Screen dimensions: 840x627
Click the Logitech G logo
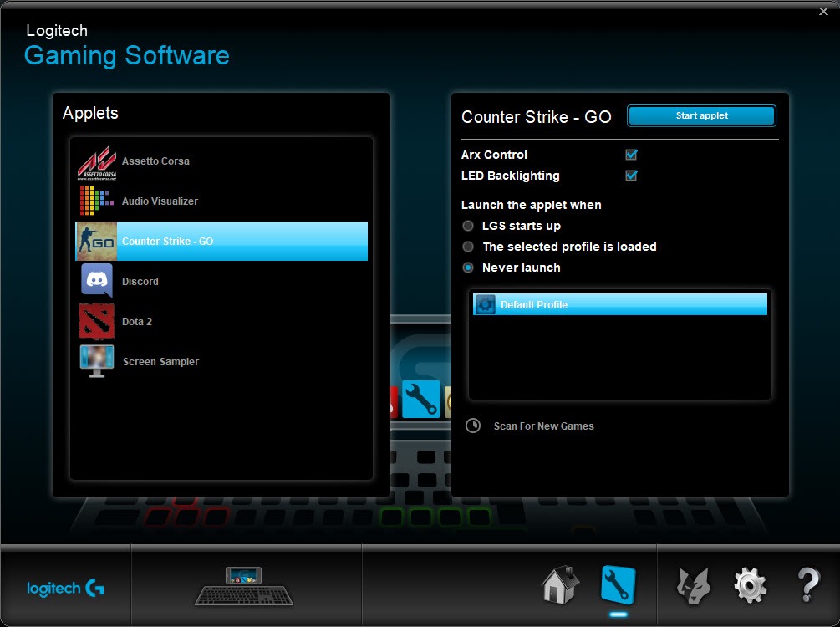point(65,588)
